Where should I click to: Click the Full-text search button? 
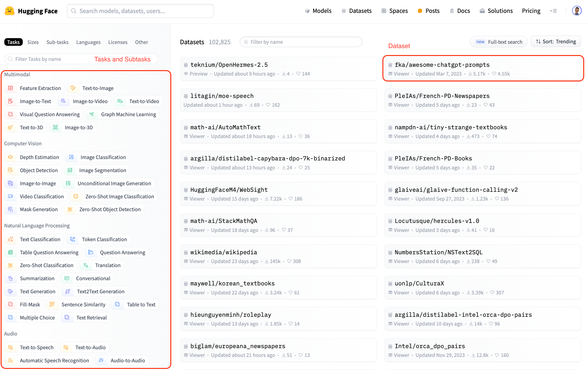pos(499,42)
